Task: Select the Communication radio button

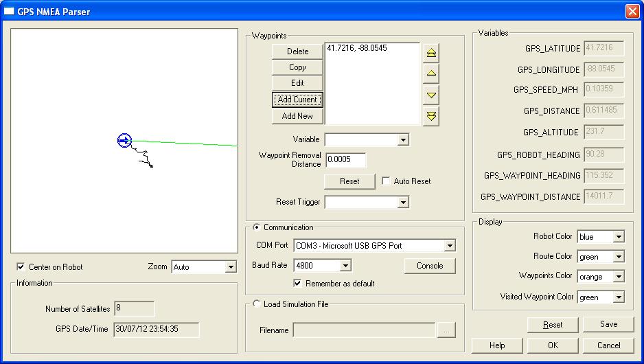Action: pos(257,227)
